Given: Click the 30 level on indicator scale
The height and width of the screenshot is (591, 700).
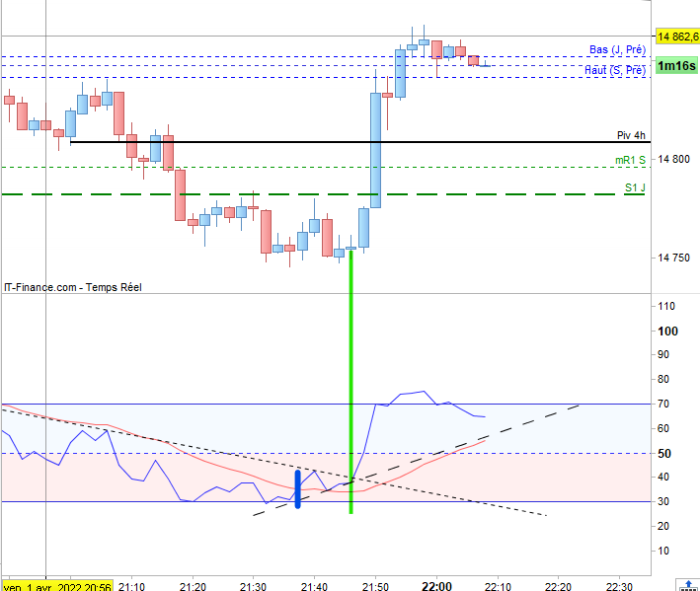Looking at the screenshot, I should click(663, 502).
